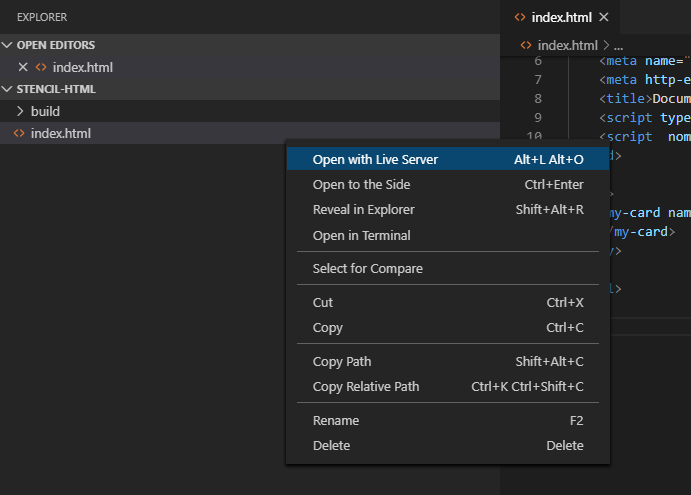Cut the file via context menu
Viewport: 691px width, 495px height.
pos(323,302)
